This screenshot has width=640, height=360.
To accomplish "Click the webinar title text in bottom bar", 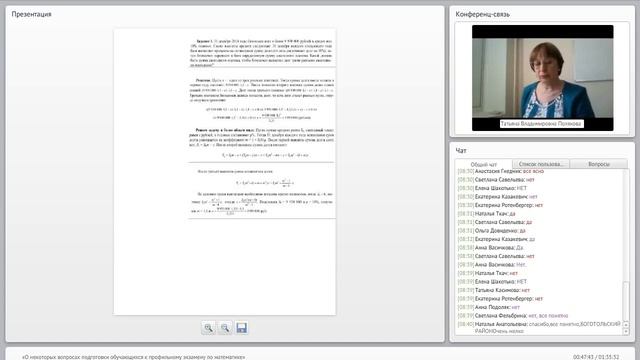I will pos(133,357).
